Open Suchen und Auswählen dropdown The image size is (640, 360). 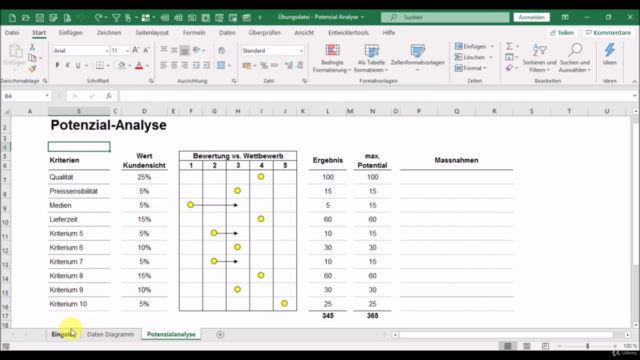[x=575, y=58]
